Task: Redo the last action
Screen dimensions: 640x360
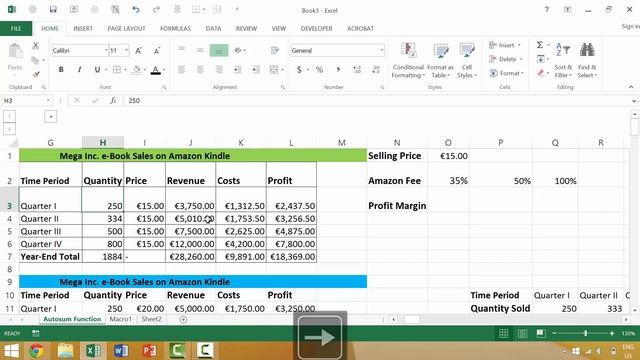Action: pos(156,9)
